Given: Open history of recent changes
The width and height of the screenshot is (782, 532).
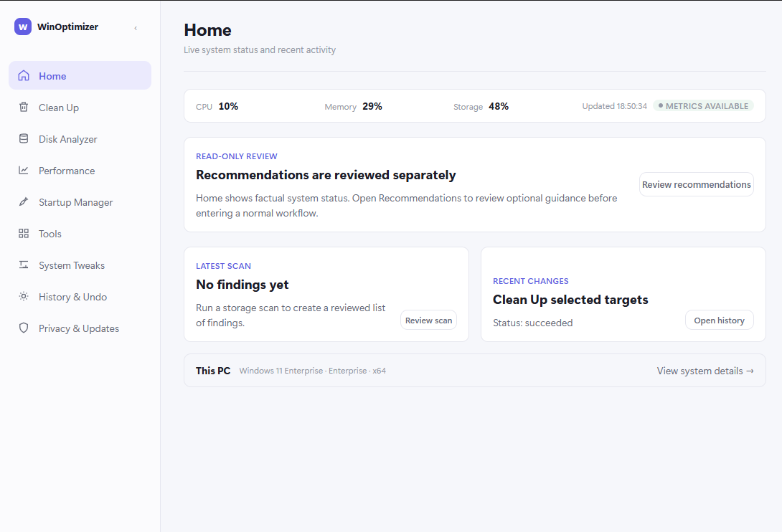Looking at the screenshot, I should click(x=719, y=320).
